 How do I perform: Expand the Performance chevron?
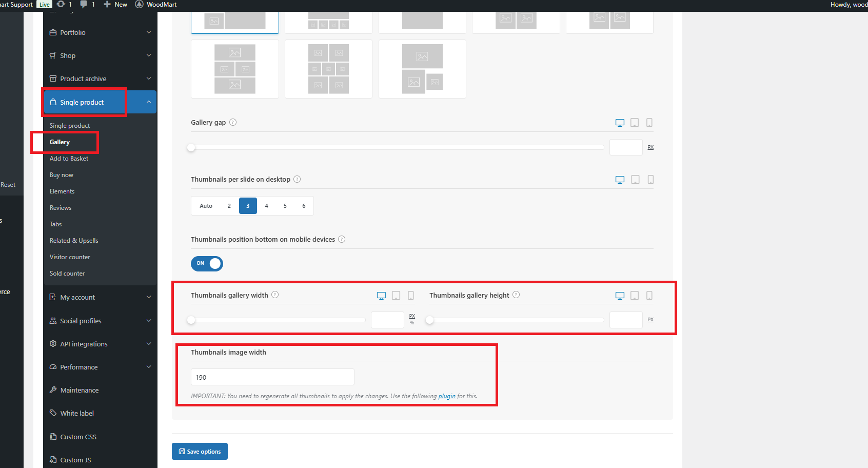click(x=149, y=367)
